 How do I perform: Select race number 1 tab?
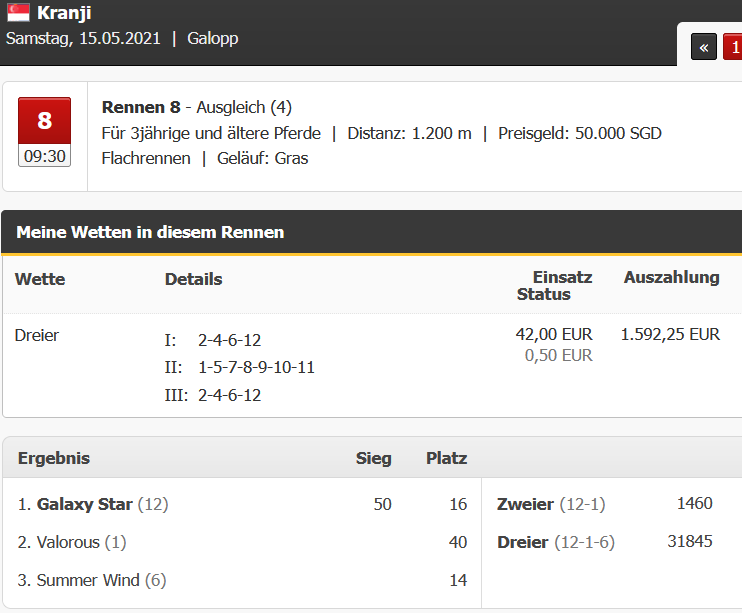733,47
